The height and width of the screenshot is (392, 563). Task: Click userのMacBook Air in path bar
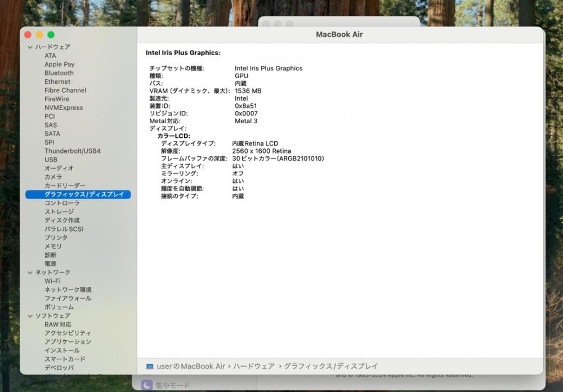[191, 366]
